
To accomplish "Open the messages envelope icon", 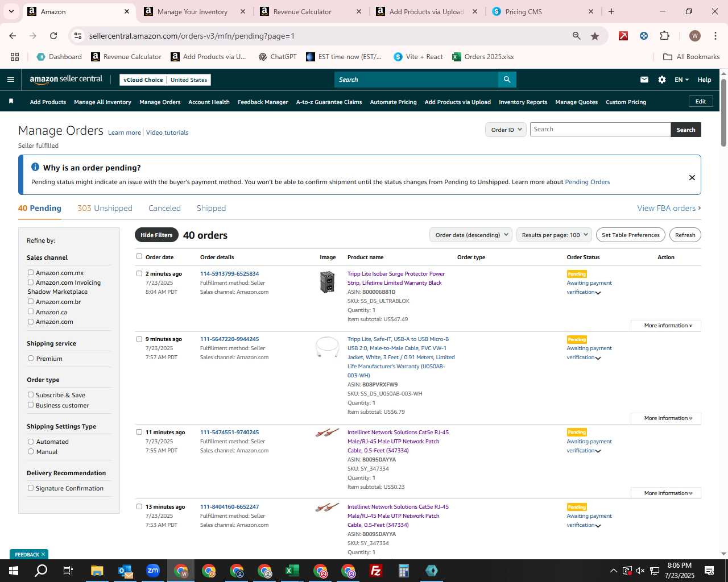I will tap(644, 80).
